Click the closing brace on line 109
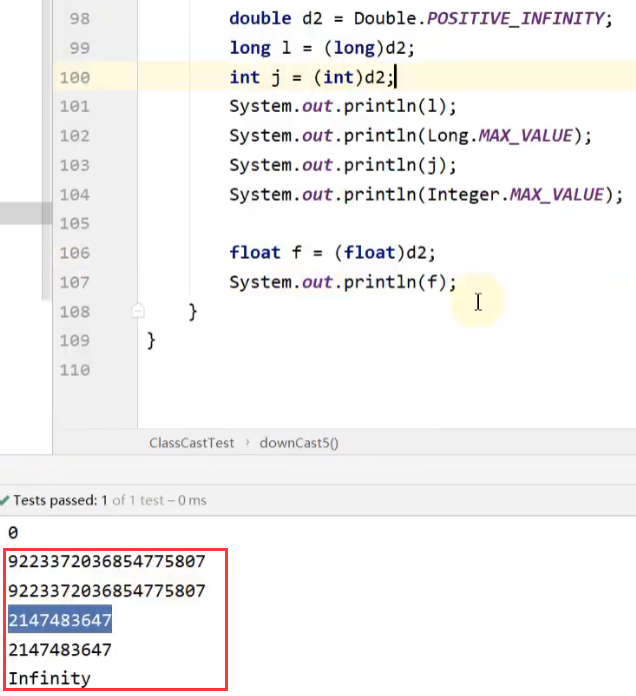Viewport: 636px width, 696px height. tap(151, 341)
